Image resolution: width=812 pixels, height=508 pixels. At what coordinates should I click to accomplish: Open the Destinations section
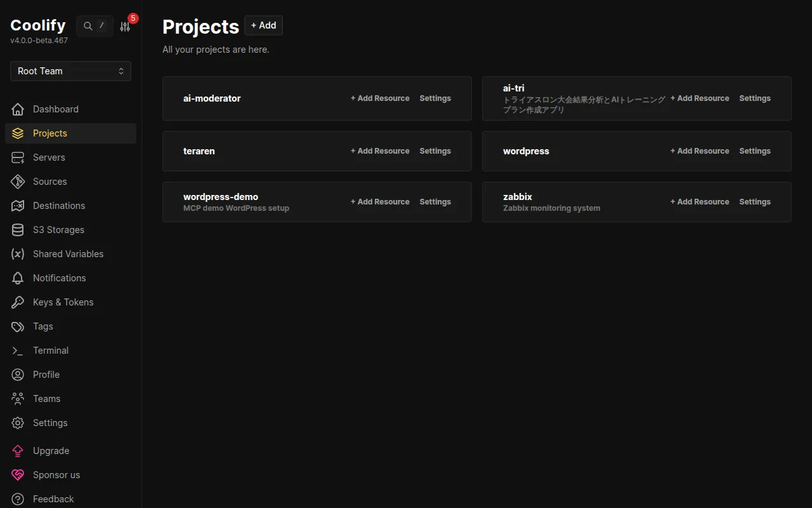pyautogui.click(x=59, y=205)
